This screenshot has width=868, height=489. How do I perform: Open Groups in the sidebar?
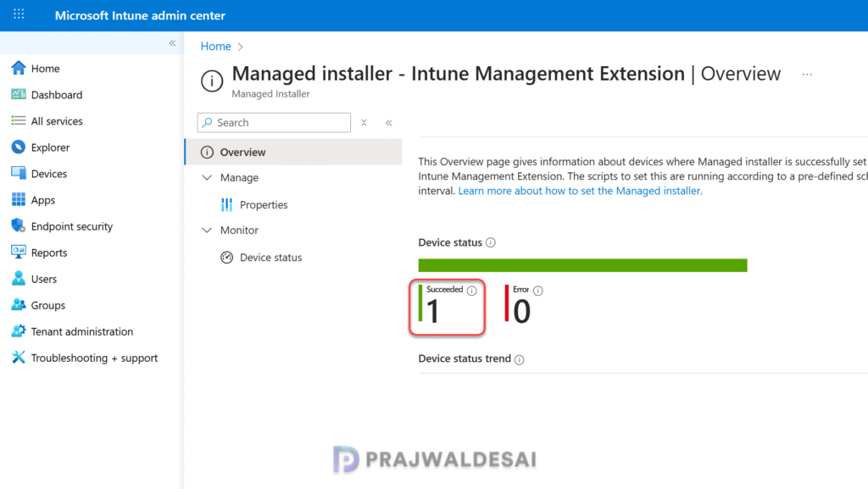pyautogui.click(x=48, y=305)
